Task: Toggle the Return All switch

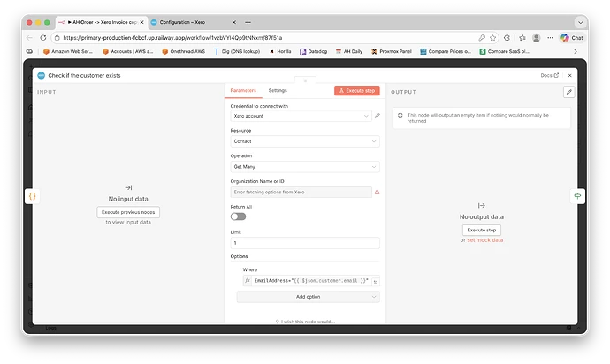Action: [237, 216]
